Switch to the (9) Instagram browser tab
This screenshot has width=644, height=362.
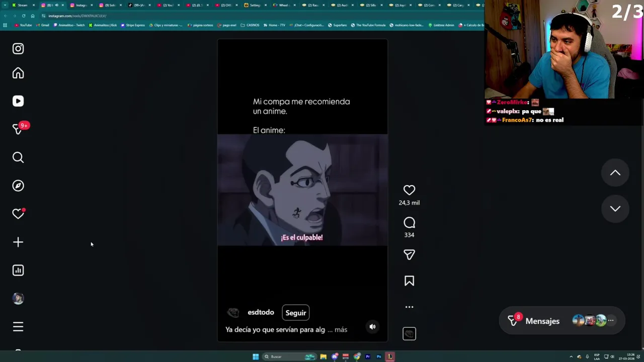(x=110, y=5)
